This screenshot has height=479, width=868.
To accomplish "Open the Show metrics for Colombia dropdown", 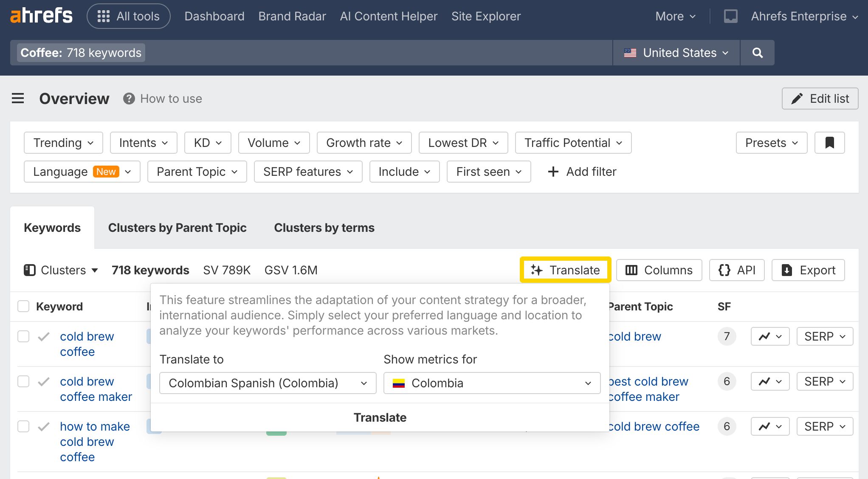I will [x=492, y=383].
